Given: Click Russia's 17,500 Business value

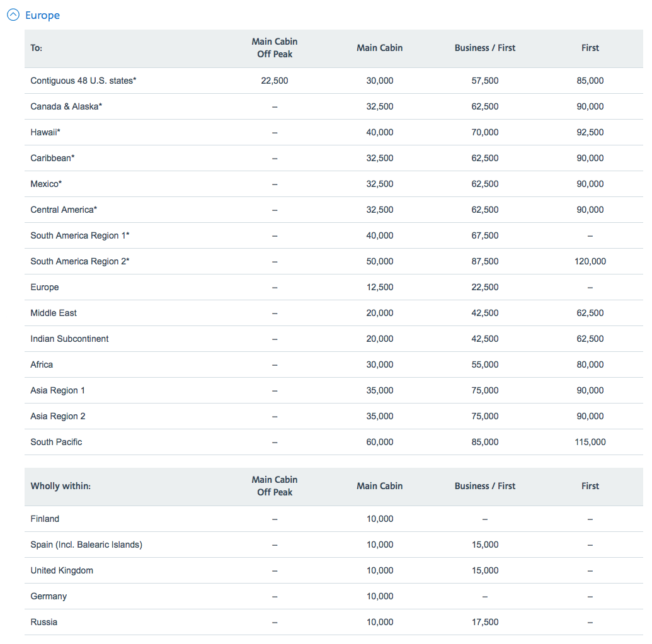Looking at the screenshot, I should [x=485, y=621].
